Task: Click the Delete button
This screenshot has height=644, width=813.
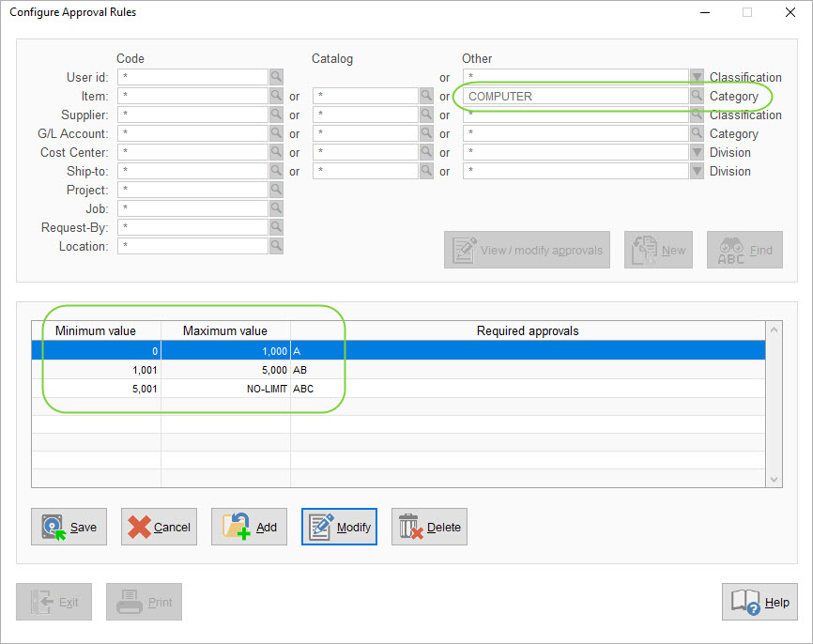Action: tap(429, 527)
